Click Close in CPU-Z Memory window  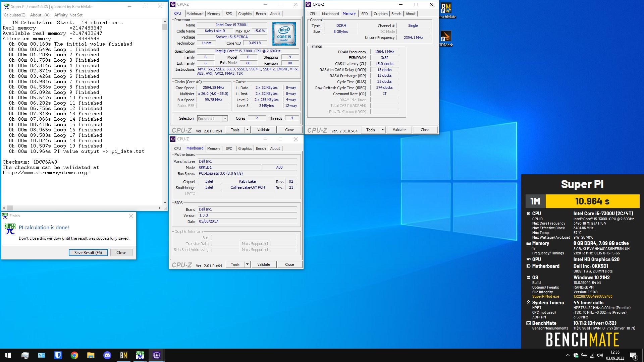point(425,130)
